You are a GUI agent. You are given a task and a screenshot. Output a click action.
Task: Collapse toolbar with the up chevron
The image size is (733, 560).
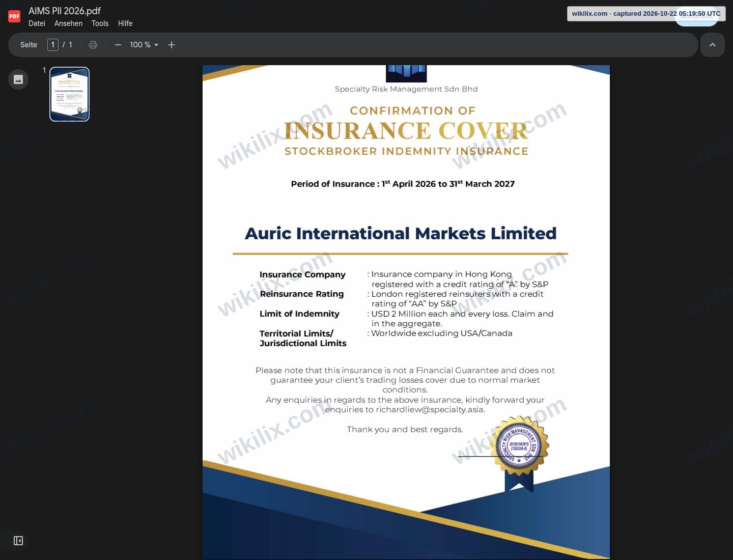713,45
